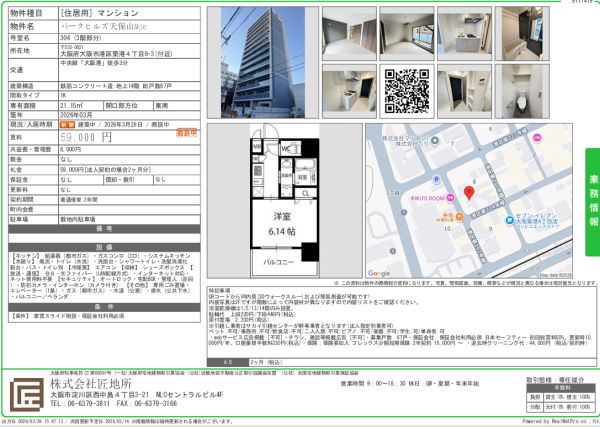Image resolution: width=600 pixels, height=427 pixels.
Task: Click the 設備 section header
Action: click(104, 247)
